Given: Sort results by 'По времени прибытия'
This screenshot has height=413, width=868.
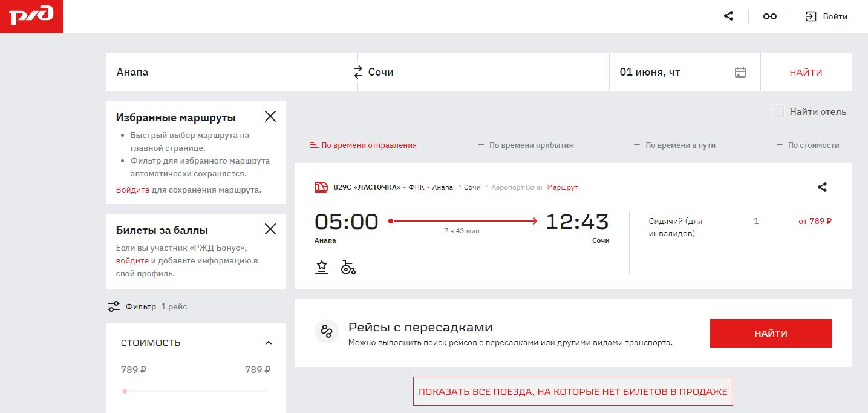Looking at the screenshot, I should [x=525, y=145].
